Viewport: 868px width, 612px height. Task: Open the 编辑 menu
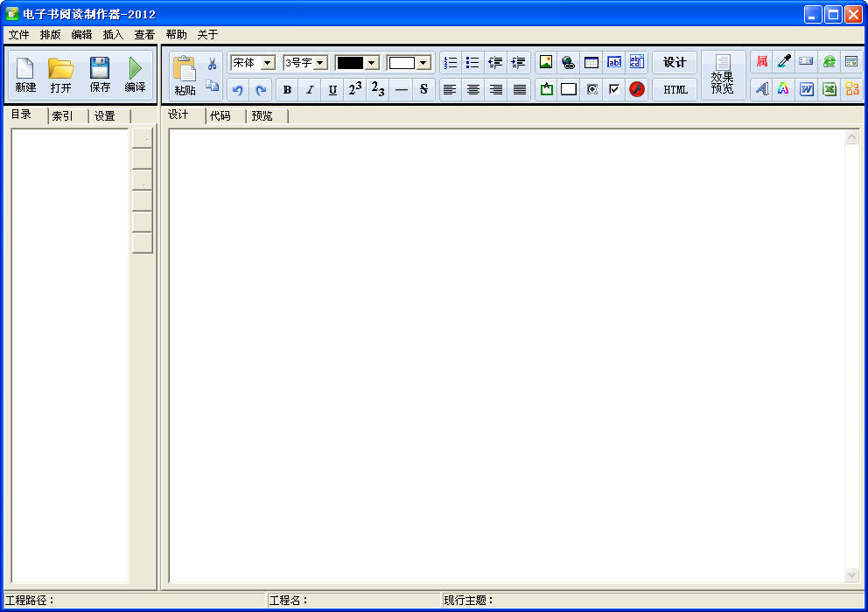[x=82, y=34]
